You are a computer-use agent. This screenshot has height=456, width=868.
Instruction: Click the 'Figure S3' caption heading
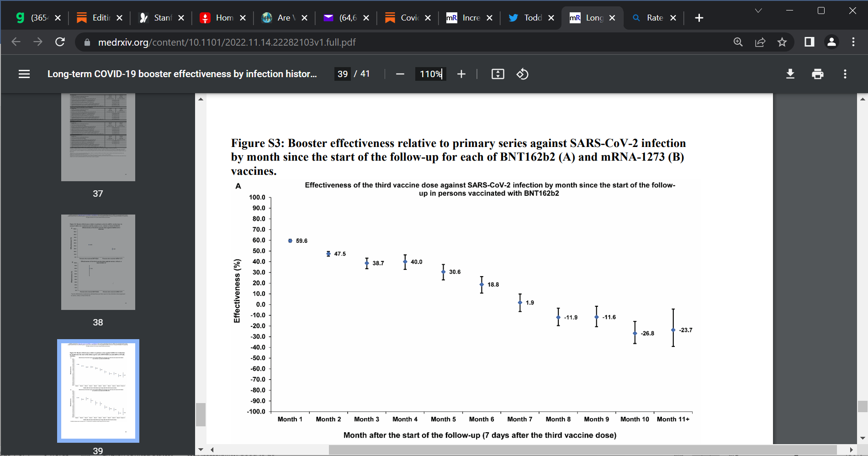[x=458, y=157]
